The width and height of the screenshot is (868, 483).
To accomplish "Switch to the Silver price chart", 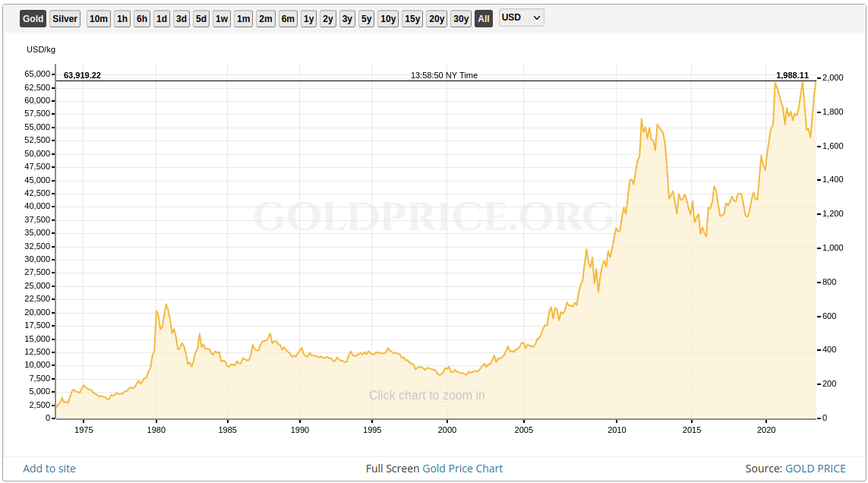I will pos(65,18).
